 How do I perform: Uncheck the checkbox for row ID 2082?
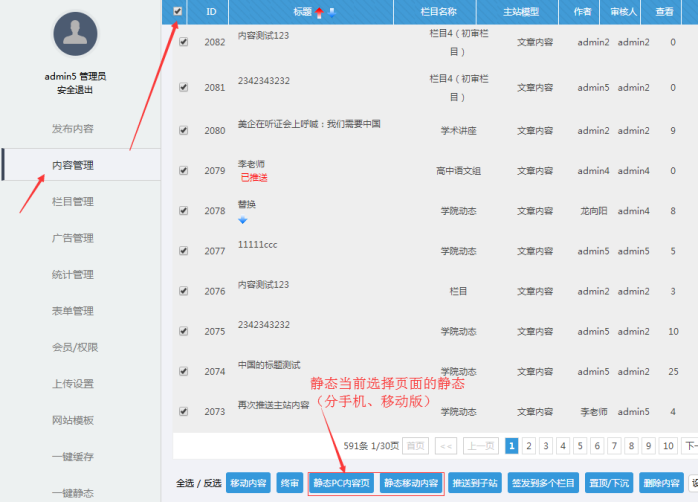183,42
